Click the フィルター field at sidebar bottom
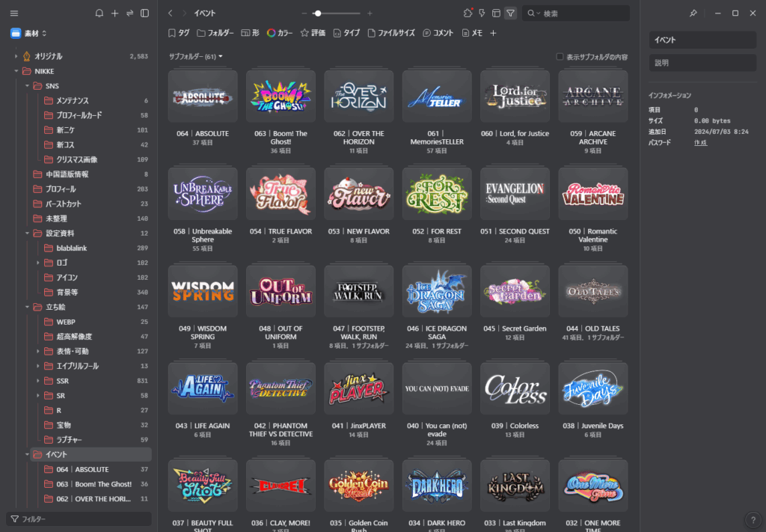The width and height of the screenshot is (766, 532). tap(79, 519)
